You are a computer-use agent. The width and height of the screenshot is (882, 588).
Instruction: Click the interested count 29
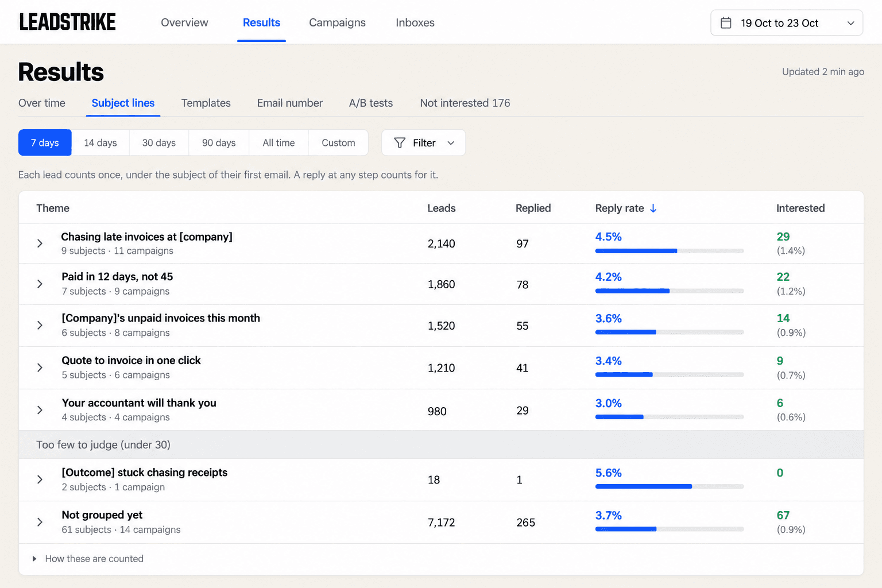[x=783, y=237]
